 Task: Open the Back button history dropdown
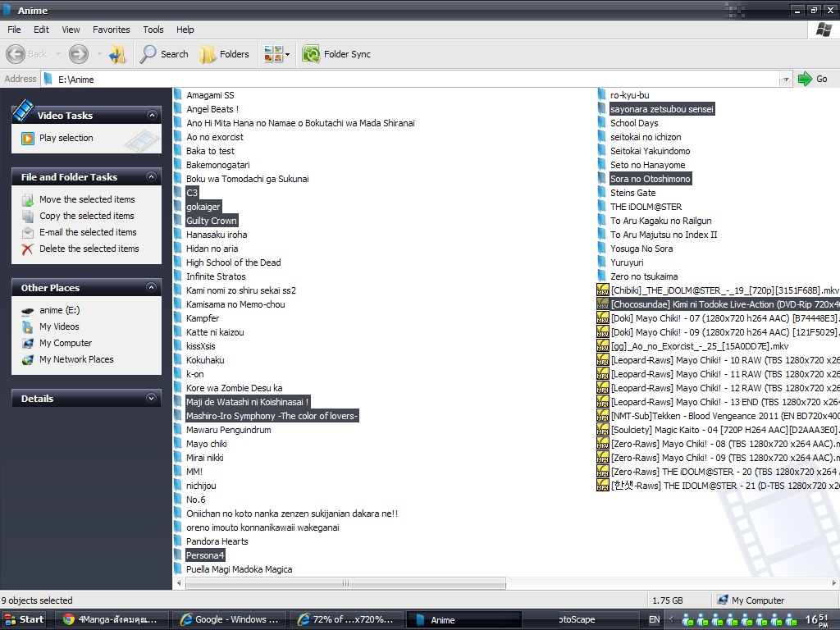coord(58,54)
